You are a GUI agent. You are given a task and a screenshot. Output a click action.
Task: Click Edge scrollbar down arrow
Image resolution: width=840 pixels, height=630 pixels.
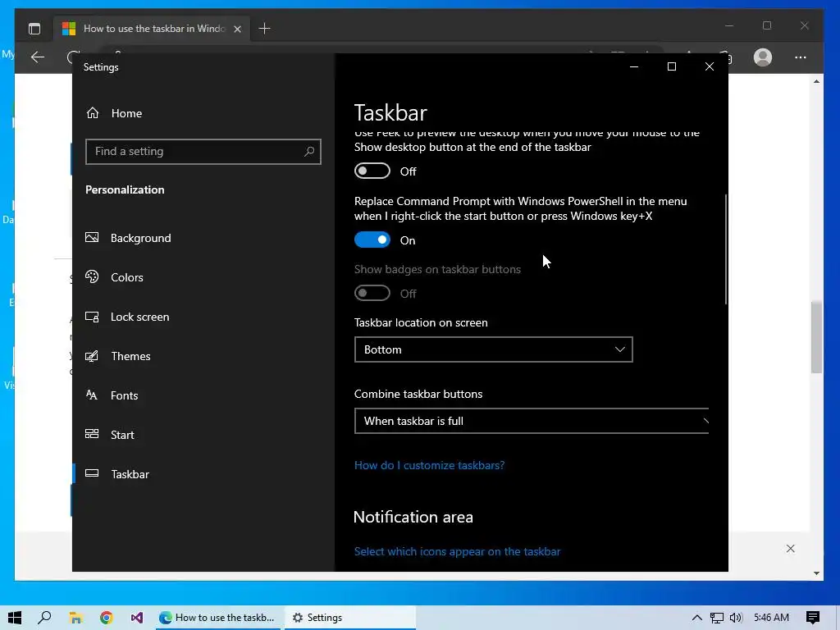click(x=816, y=573)
